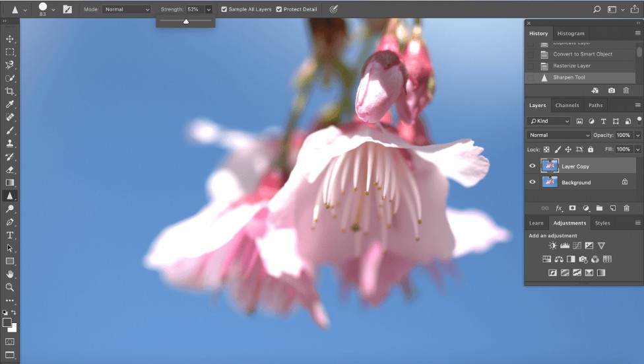
Task: Click the search magnifier icon
Action: coord(596,9)
